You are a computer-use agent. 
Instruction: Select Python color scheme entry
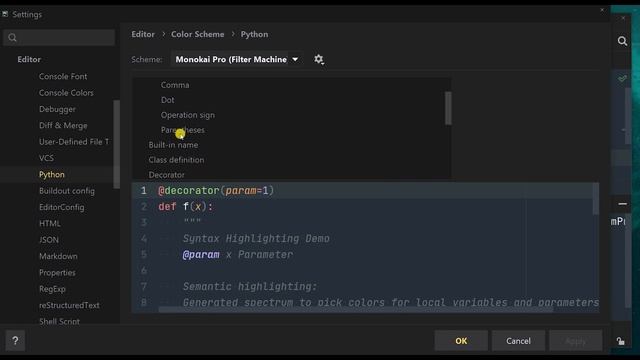52,174
